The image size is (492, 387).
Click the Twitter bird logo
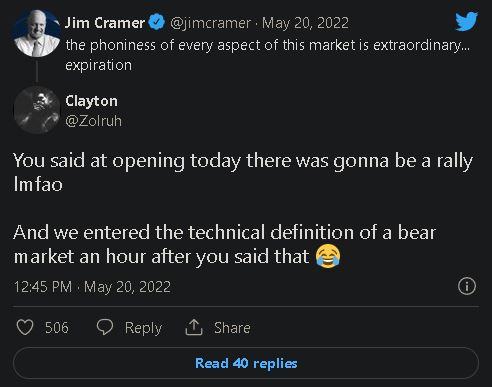467,21
